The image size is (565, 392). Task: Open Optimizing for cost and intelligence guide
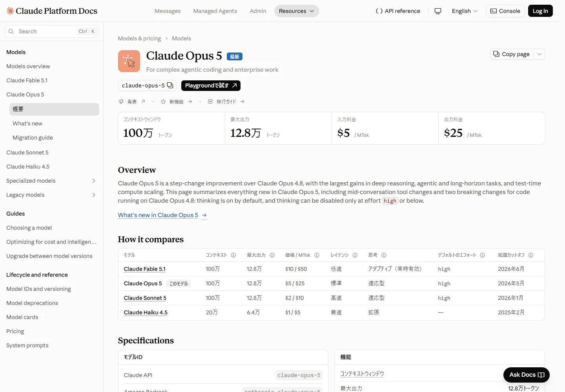pos(51,242)
